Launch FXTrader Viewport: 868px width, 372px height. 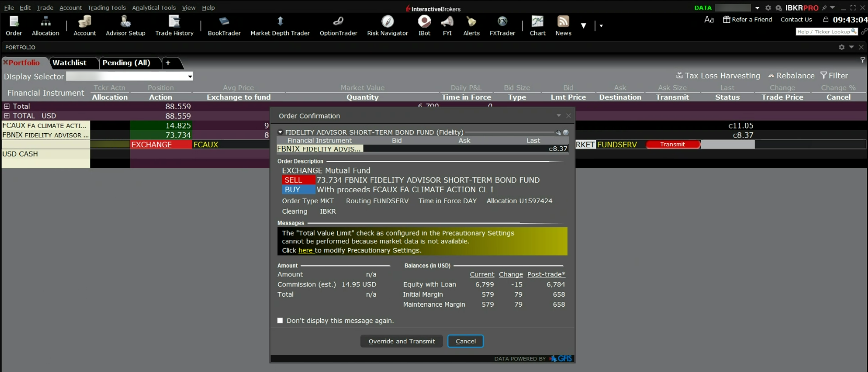click(x=502, y=26)
